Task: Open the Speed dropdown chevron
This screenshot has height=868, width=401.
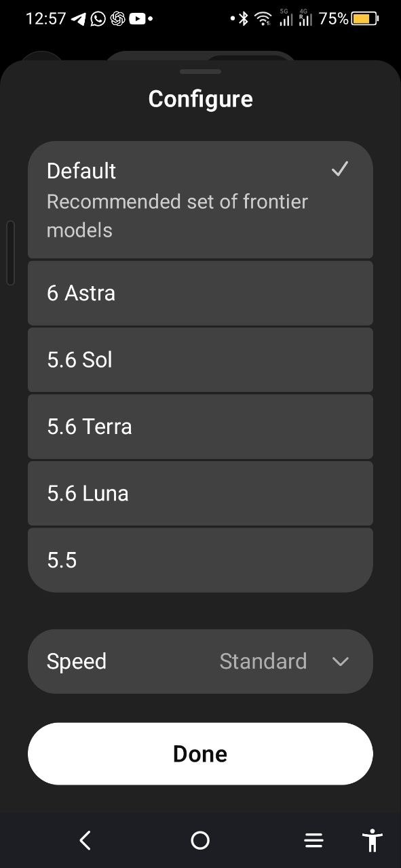Action: (x=341, y=662)
